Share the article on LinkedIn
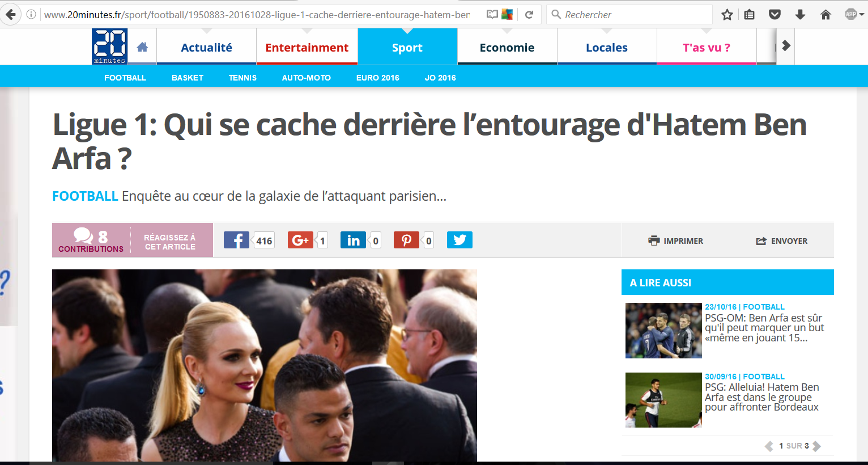Screen dimensions: 868x465 coord(353,240)
